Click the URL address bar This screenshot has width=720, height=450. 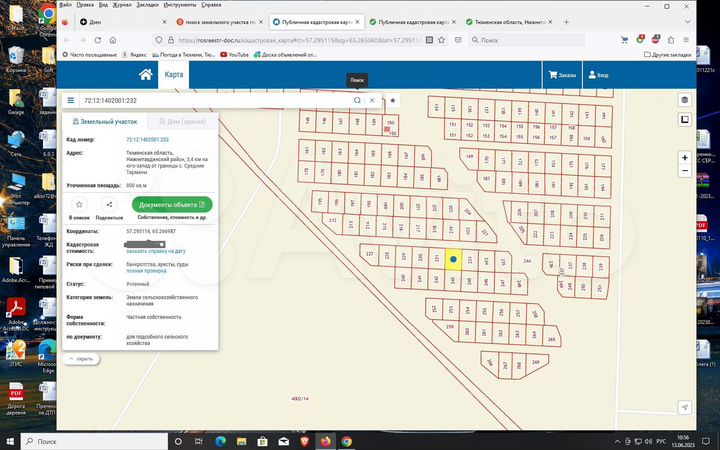point(298,40)
